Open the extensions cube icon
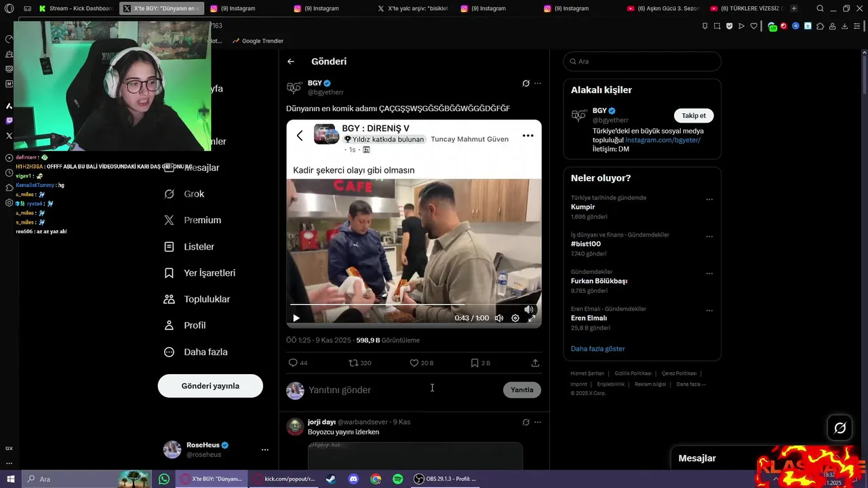 point(820,26)
